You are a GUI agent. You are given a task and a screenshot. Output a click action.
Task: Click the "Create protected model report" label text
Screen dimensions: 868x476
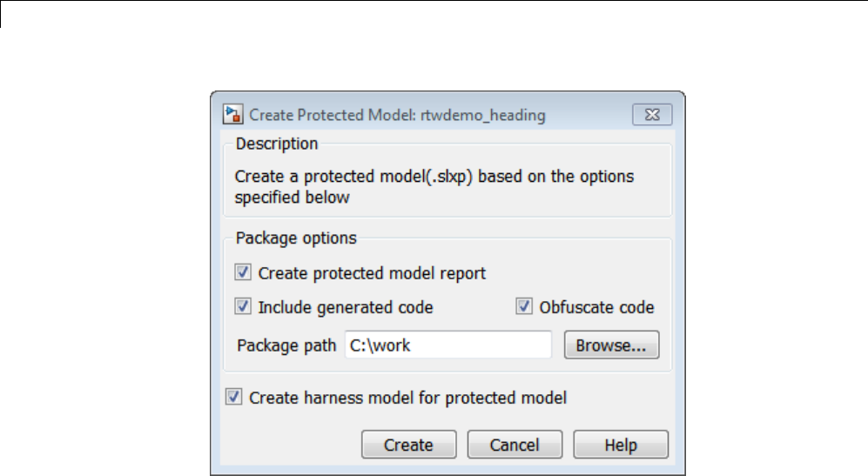tap(372, 273)
